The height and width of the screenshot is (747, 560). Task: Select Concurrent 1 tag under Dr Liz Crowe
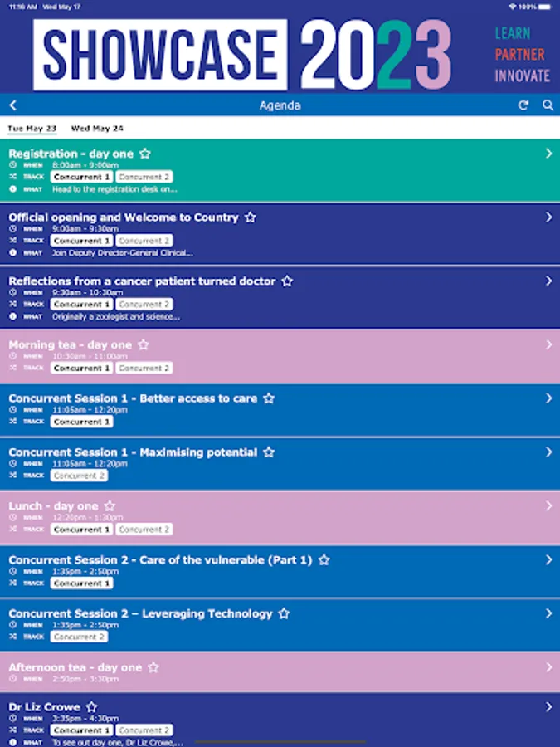tap(81, 730)
